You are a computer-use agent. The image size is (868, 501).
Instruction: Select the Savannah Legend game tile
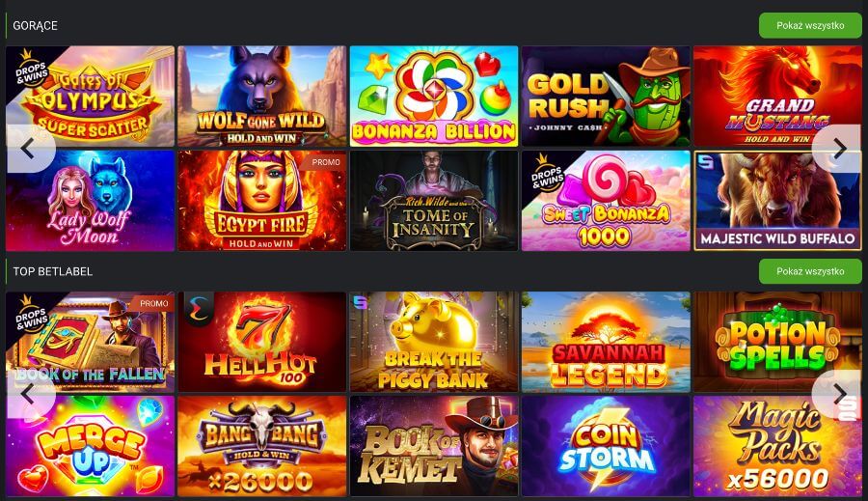pyautogui.click(x=606, y=342)
